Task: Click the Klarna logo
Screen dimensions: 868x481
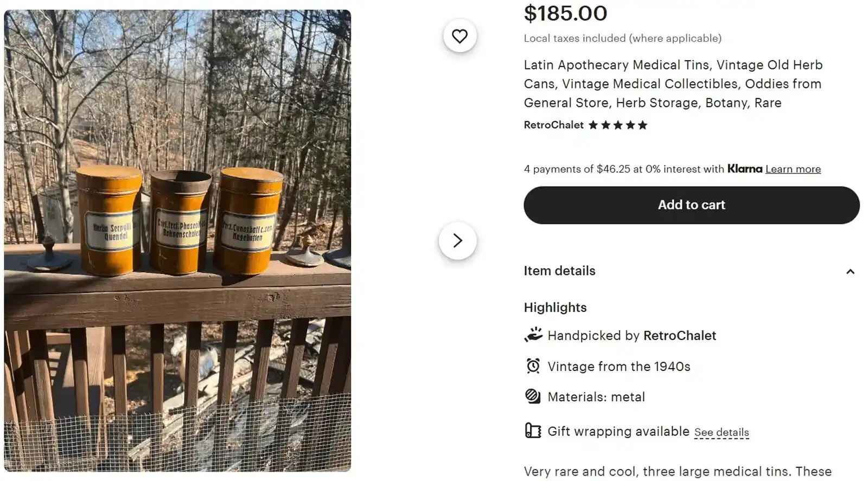Action: tap(744, 169)
